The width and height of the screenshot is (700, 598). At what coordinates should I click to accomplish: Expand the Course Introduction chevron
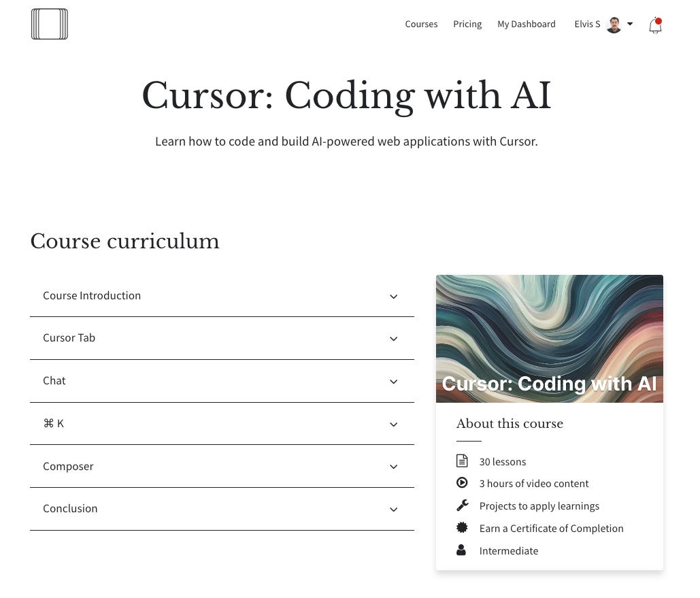click(394, 297)
